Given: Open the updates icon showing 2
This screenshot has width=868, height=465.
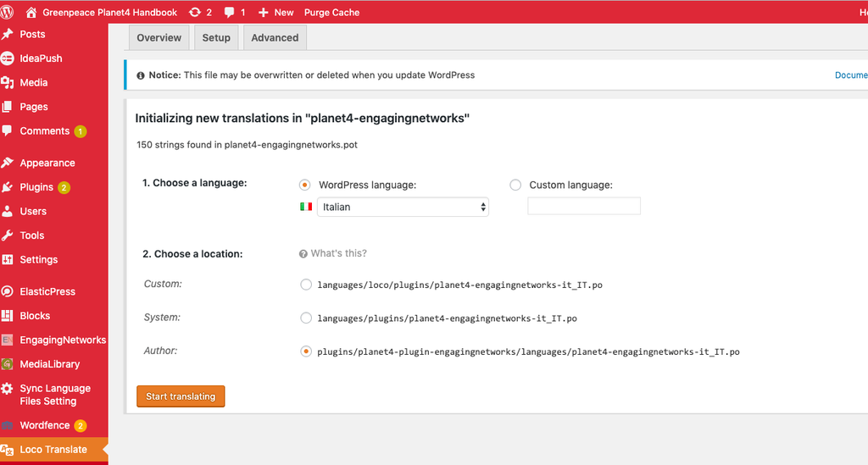Looking at the screenshot, I should [x=195, y=12].
